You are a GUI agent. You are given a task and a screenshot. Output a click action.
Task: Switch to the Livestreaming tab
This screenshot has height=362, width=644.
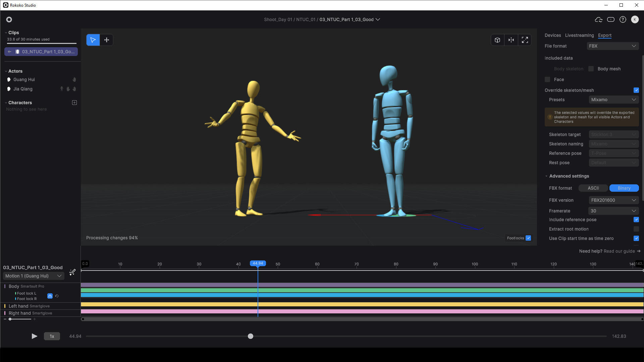(x=579, y=35)
